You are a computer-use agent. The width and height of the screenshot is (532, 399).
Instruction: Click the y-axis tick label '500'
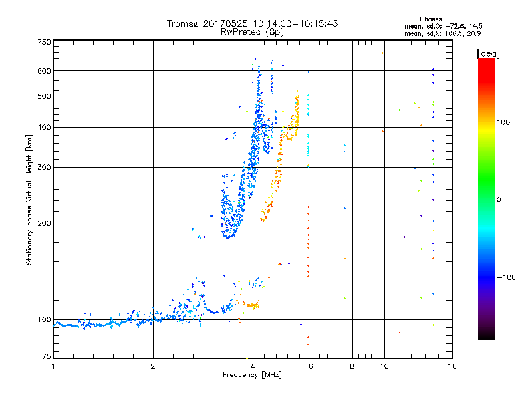click(x=44, y=96)
